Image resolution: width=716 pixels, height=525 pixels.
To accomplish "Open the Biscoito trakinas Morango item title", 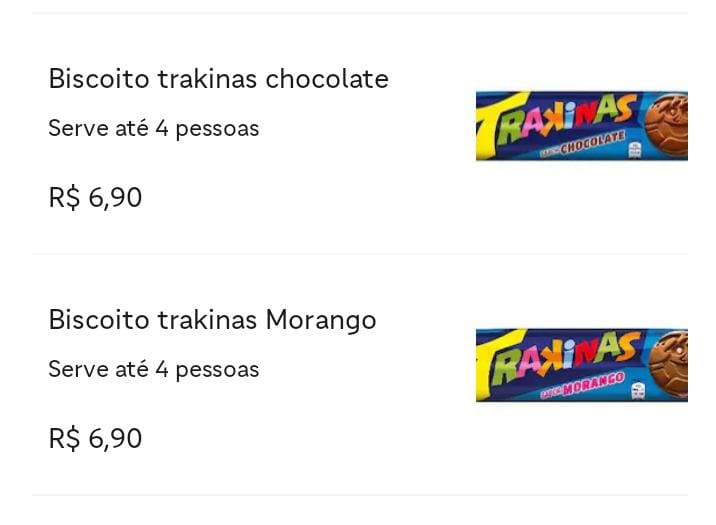I will (212, 320).
